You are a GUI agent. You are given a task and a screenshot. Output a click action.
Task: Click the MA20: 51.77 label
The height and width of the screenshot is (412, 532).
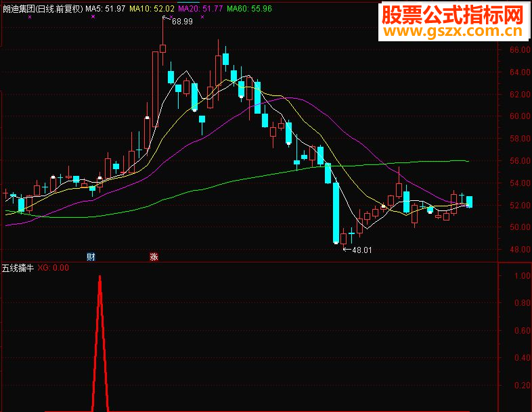[x=200, y=9]
